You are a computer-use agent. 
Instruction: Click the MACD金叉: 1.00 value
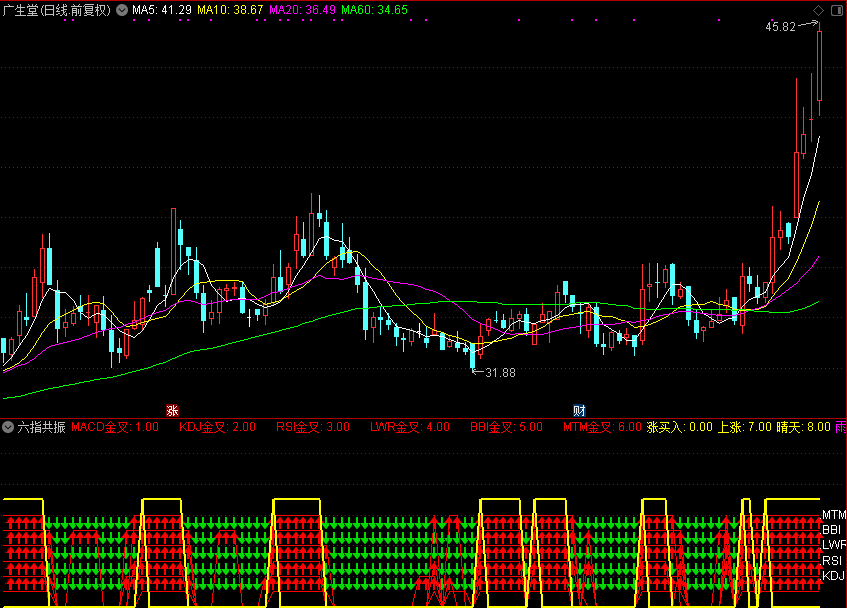coord(115,427)
